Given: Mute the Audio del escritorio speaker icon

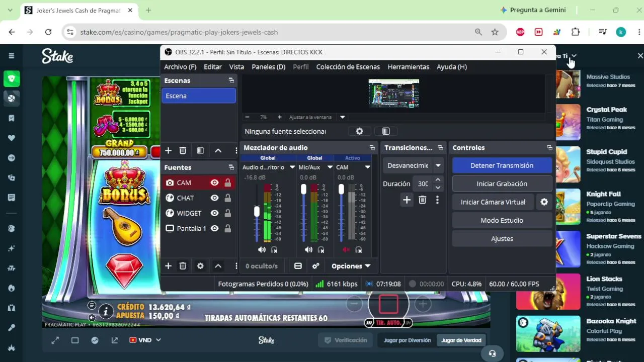Looking at the screenshot, I should point(262,249).
